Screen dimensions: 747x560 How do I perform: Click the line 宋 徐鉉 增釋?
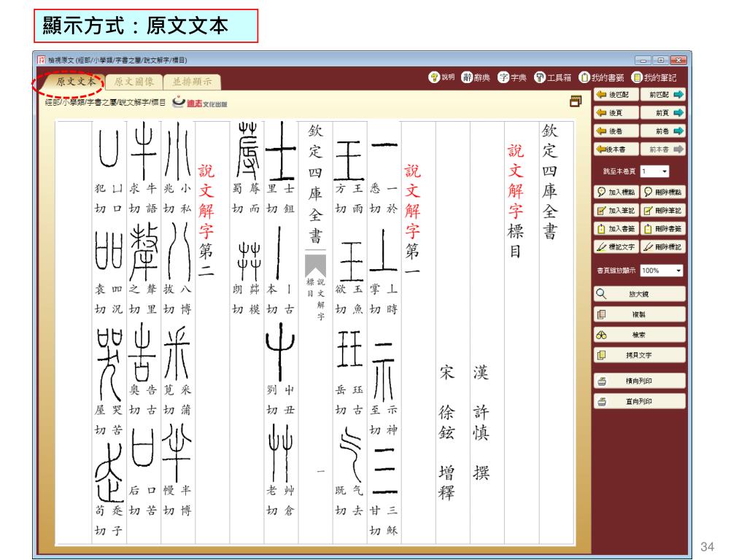(x=446, y=432)
